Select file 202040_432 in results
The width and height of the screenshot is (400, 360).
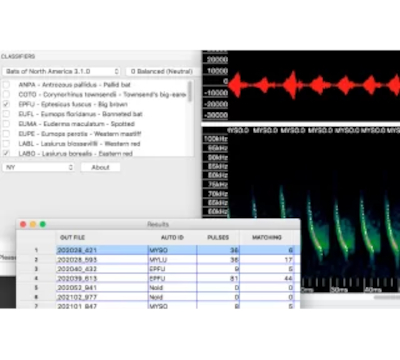click(x=102, y=269)
